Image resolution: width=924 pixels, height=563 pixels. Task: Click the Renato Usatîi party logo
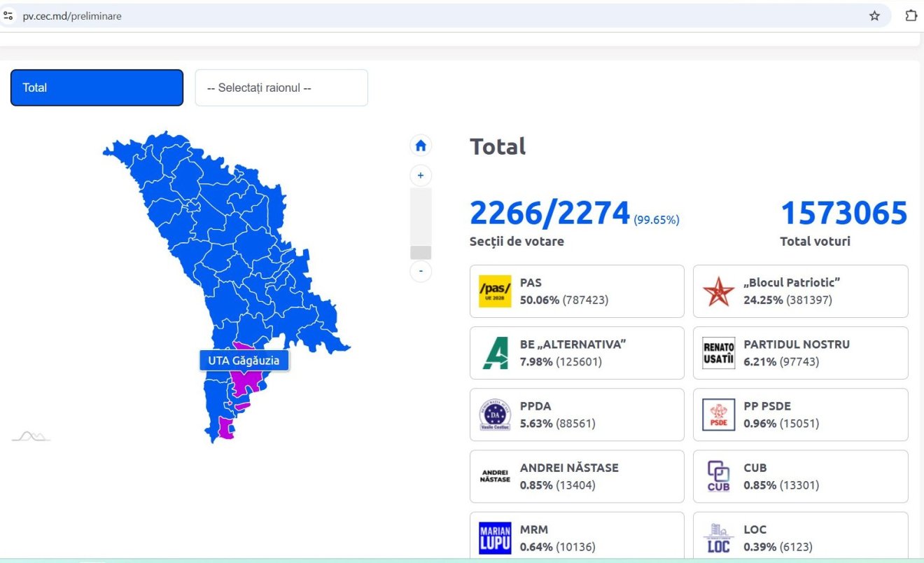pos(718,353)
